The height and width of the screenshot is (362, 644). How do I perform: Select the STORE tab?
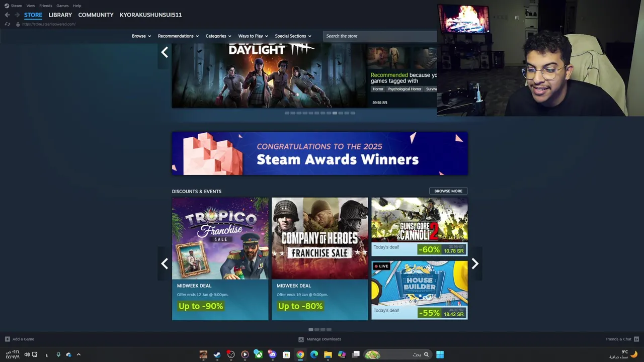(33, 15)
